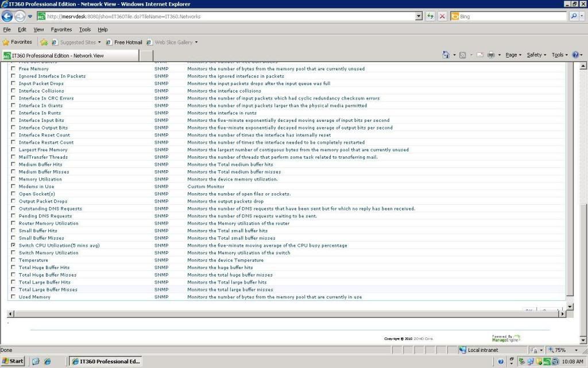Open the File menu
Screen dimensions: 588x368
(x=7, y=29)
